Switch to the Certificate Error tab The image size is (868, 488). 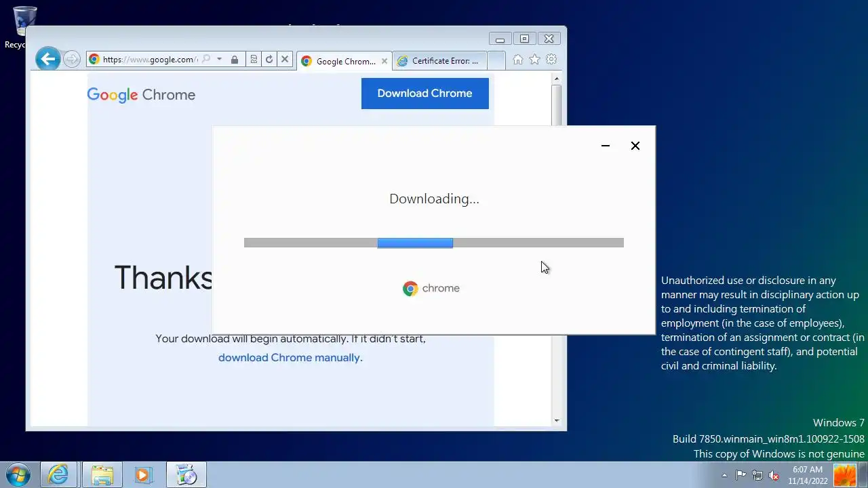[x=439, y=61]
